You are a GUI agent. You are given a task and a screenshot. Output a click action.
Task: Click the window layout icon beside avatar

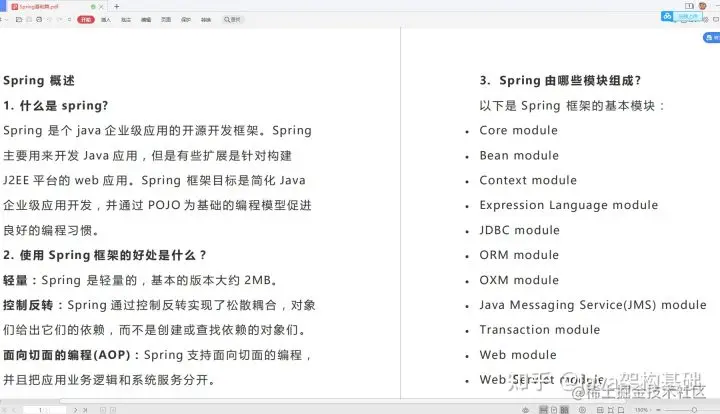click(x=689, y=6)
